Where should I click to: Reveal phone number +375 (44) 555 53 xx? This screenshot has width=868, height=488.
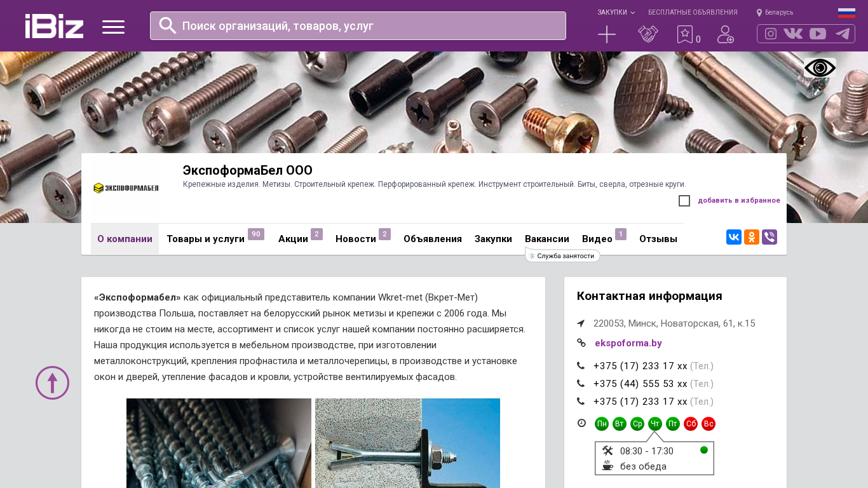pyautogui.click(x=640, y=384)
